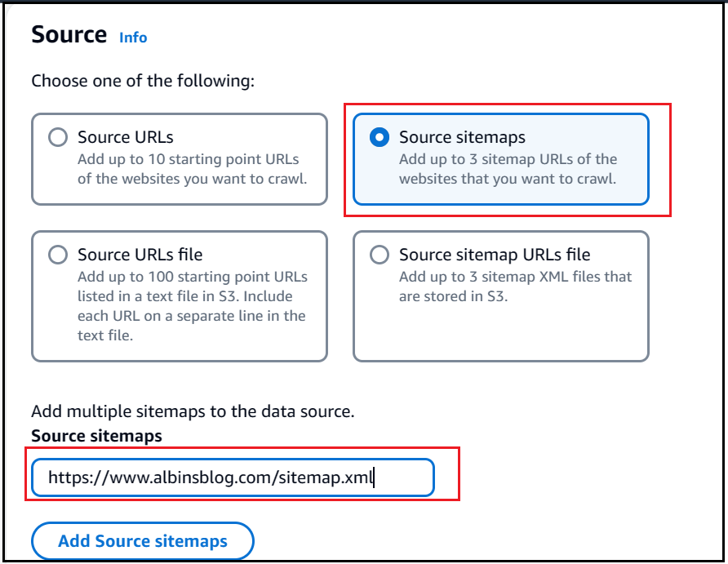Click the bold 'Source sitemaps' field label
The height and width of the screenshot is (564, 728).
click(x=96, y=437)
